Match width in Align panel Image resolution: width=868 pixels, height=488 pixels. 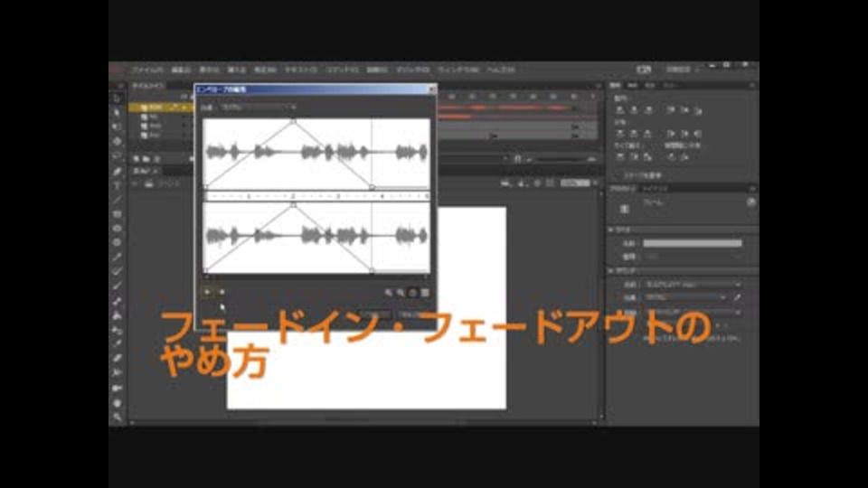click(x=620, y=157)
